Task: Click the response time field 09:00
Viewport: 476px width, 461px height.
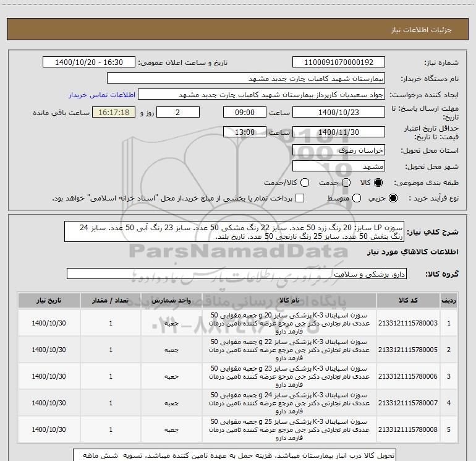Action: click(x=245, y=112)
